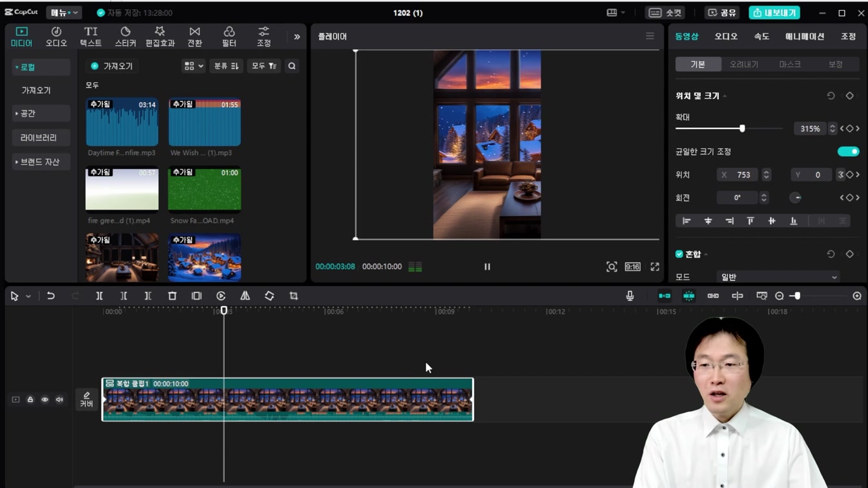Open the 전환 (Transitions) panel
The height and width of the screenshot is (488, 868).
(x=194, y=37)
